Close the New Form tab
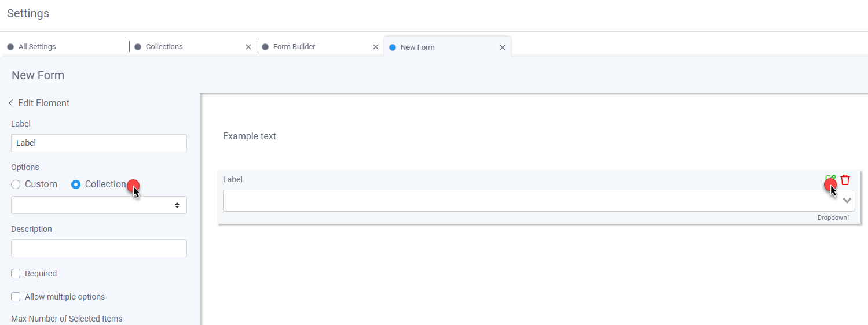Screen dimensions: 868x325 click(503, 47)
